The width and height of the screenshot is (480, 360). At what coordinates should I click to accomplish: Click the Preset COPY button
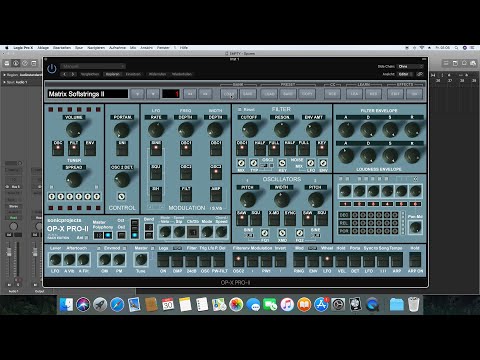click(307, 94)
